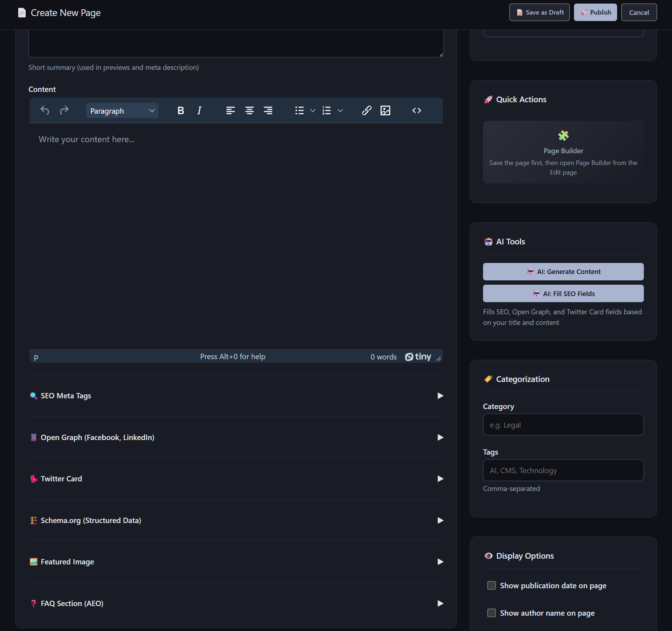Enable Show author name on page
This screenshot has height=631, width=672.
(x=492, y=613)
